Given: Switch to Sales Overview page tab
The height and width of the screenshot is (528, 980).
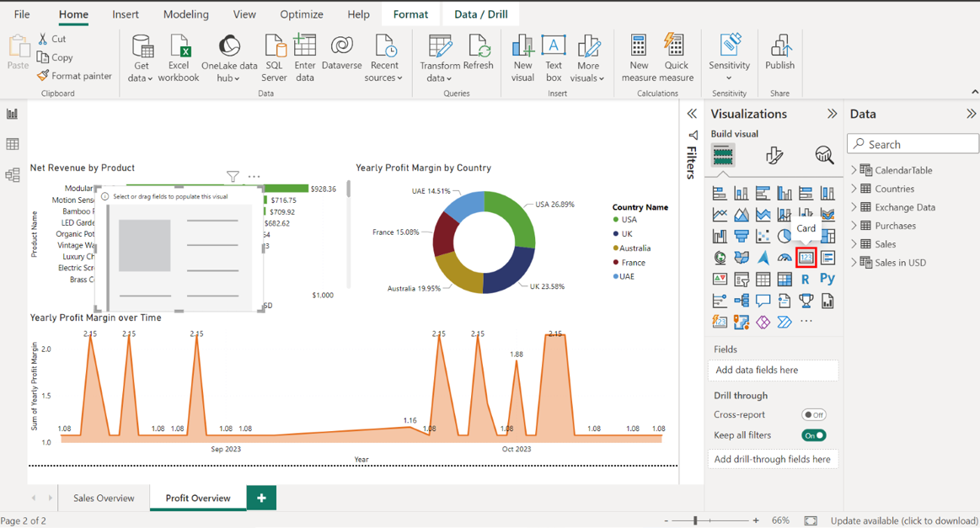Looking at the screenshot, I should pos(104,498).
